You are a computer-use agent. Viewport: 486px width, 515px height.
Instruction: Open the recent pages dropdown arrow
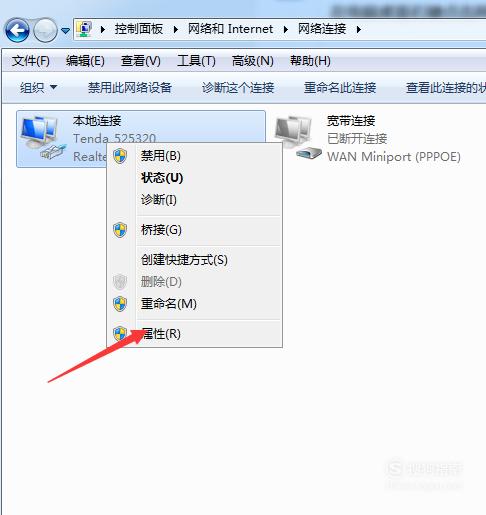66,31
